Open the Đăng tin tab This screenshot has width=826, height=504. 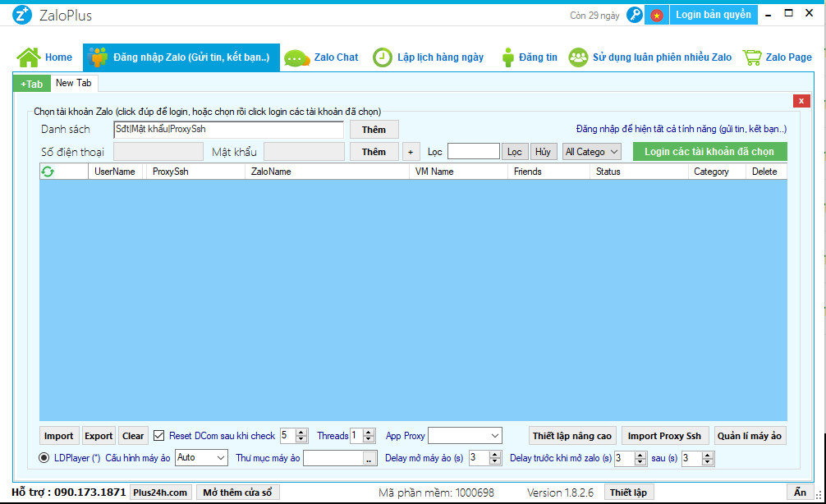point(529,57)
